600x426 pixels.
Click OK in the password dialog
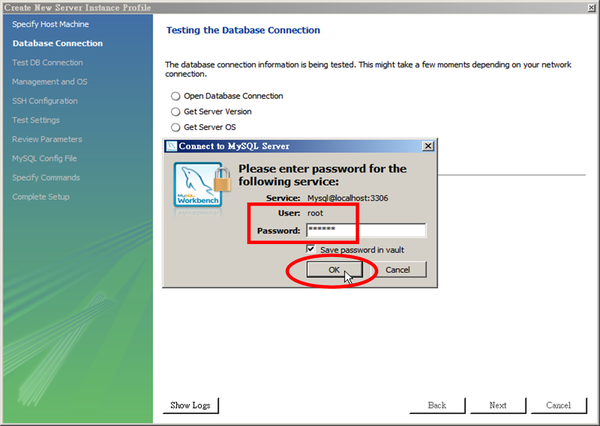click(x=334, y=269)
